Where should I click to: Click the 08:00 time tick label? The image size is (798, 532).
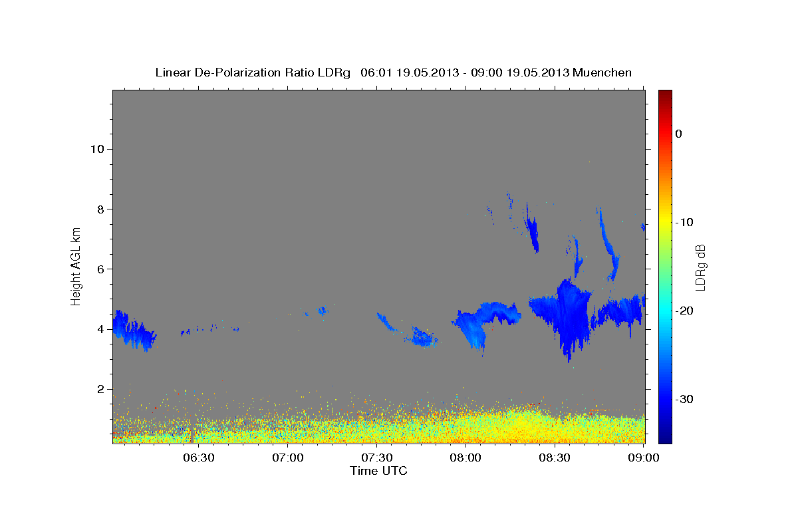[466, 458]
